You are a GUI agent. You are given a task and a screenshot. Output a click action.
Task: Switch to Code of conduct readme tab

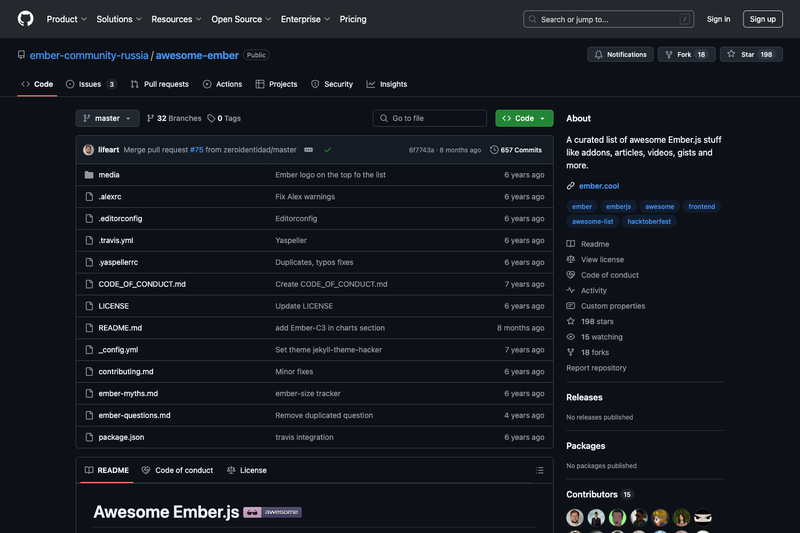[x=178, y=470]
